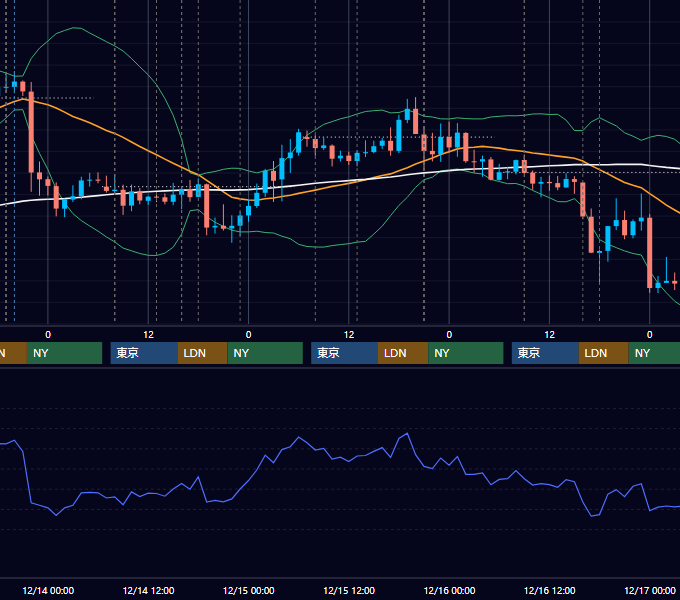Click the 12/14 12:00 date label
This screenshot has width=680, height=600.
coord(148,590)
